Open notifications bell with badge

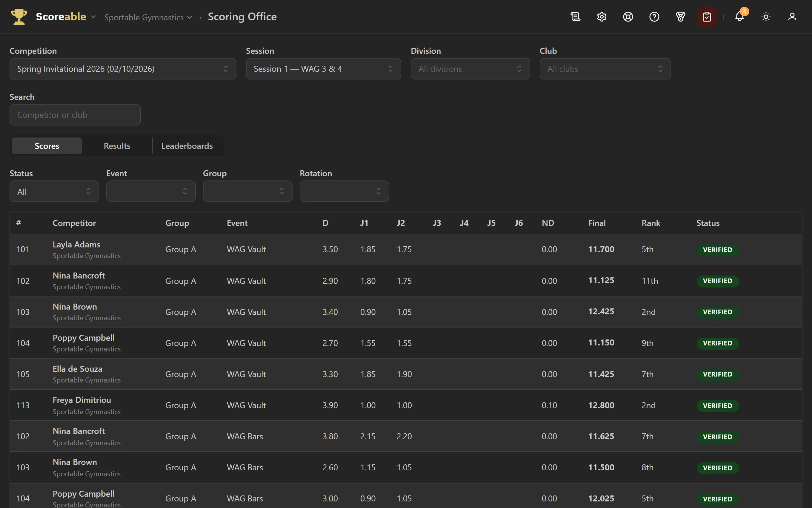[739, 16]
